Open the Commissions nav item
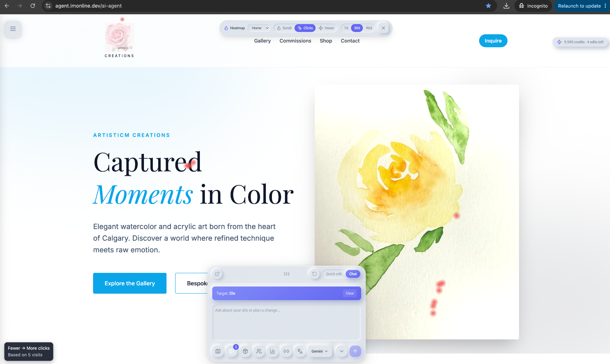Screen dimensions: 610x364 coord(295,41)
